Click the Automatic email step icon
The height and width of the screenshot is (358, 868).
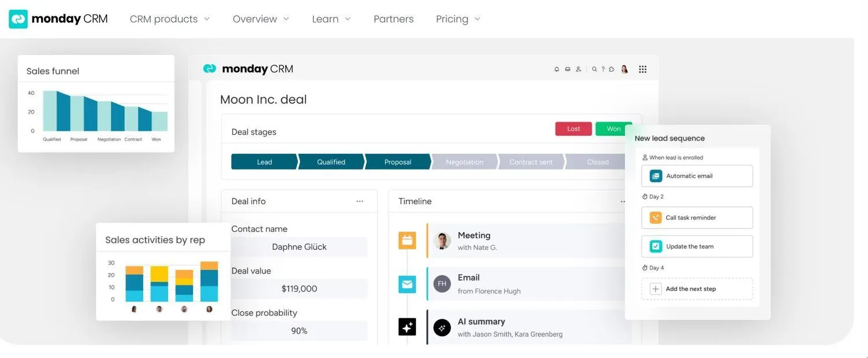point(656,176)
